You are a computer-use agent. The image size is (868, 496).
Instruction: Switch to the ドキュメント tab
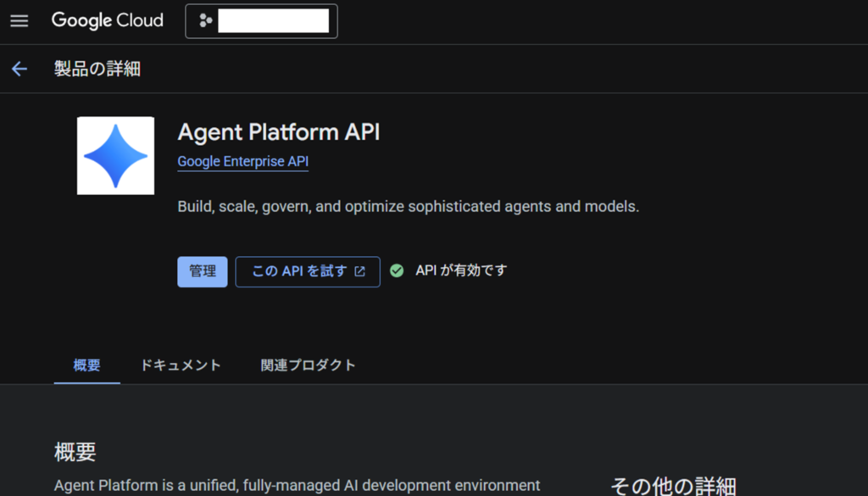181,365
